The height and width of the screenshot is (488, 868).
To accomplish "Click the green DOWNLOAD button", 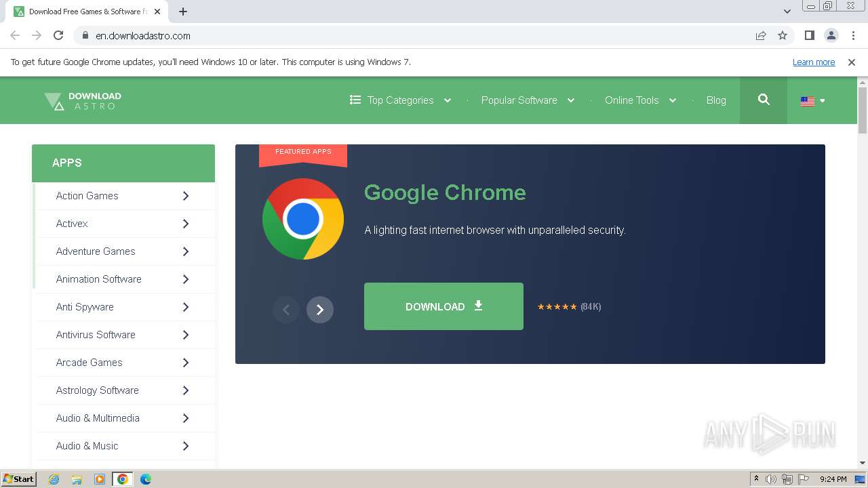I will [443, 306].
